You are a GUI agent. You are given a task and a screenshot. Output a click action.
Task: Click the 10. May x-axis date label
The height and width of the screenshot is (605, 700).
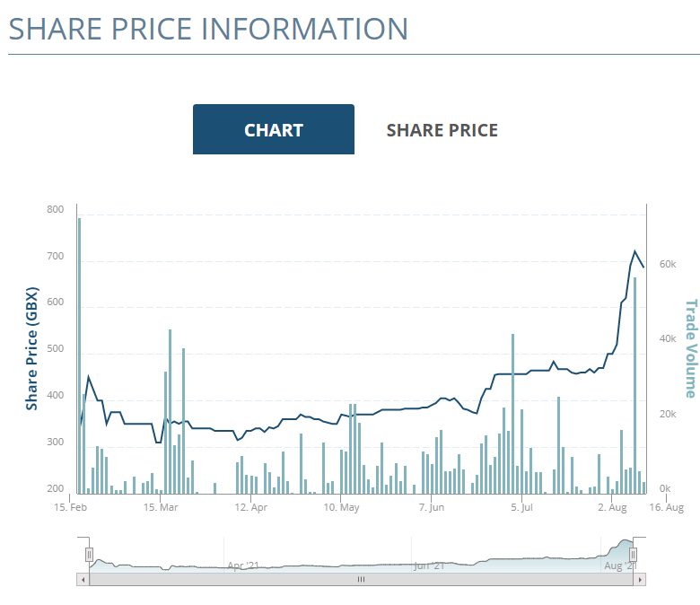[341, 507]
